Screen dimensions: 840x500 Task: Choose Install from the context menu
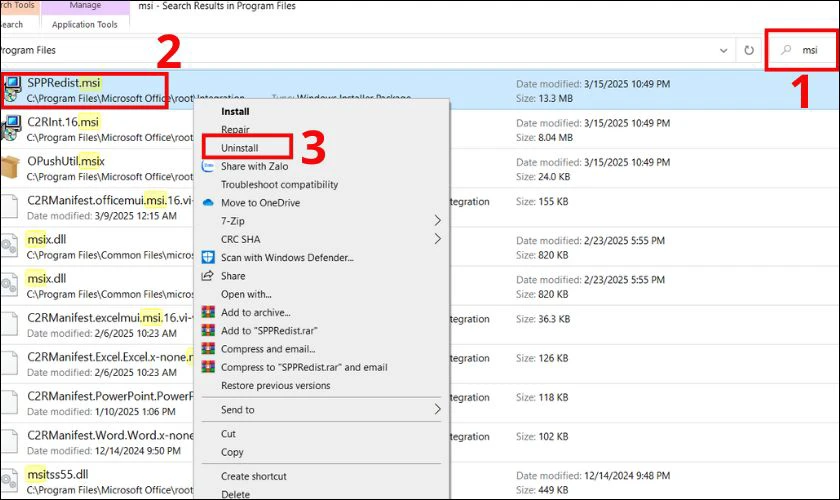coord(235,111)
